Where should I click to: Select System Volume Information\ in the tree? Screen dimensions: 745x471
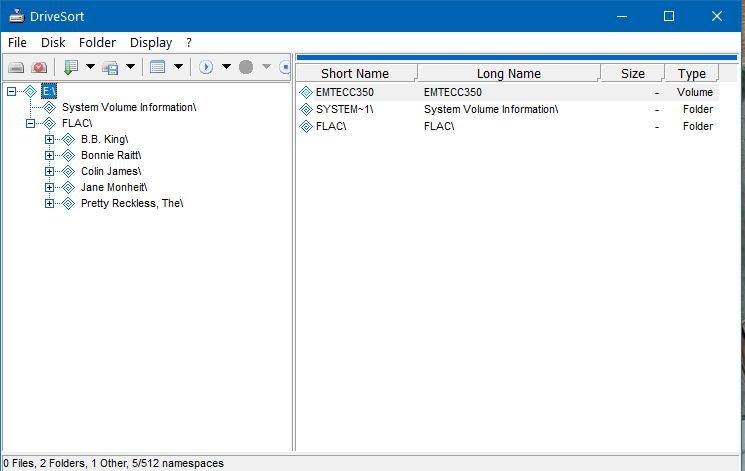pyautogui.click(x=129, y=107)
